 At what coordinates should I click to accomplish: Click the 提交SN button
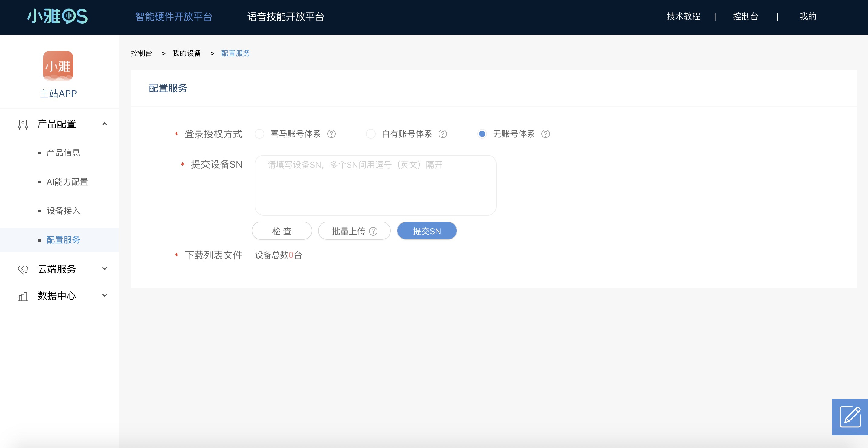pyautogui.click(x=427, y=231)
